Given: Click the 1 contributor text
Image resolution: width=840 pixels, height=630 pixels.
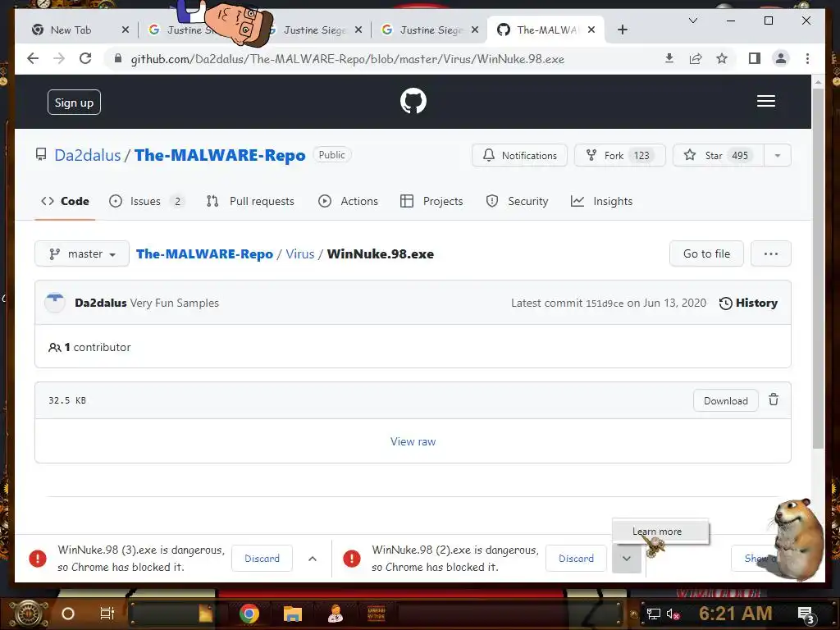Looking at the screenshot, I should (89, 347).
